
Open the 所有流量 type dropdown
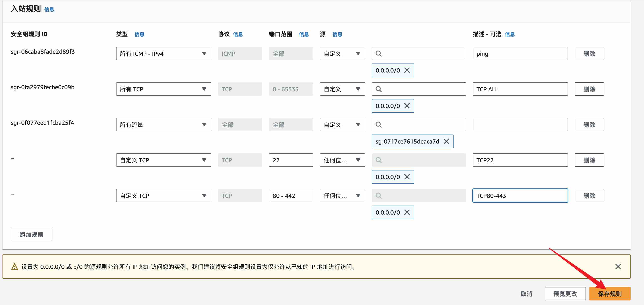[x=164, y=125]
